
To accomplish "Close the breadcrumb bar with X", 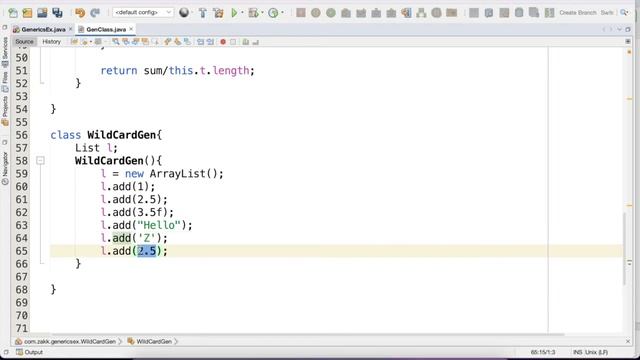I will coord(628,341).
